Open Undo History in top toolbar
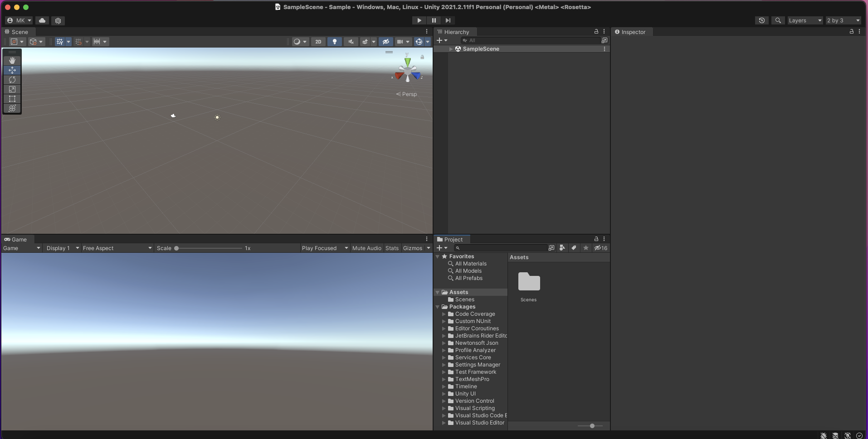Image resolution: width=868 pixels, height=439 pixels. [x=762, y=20]
